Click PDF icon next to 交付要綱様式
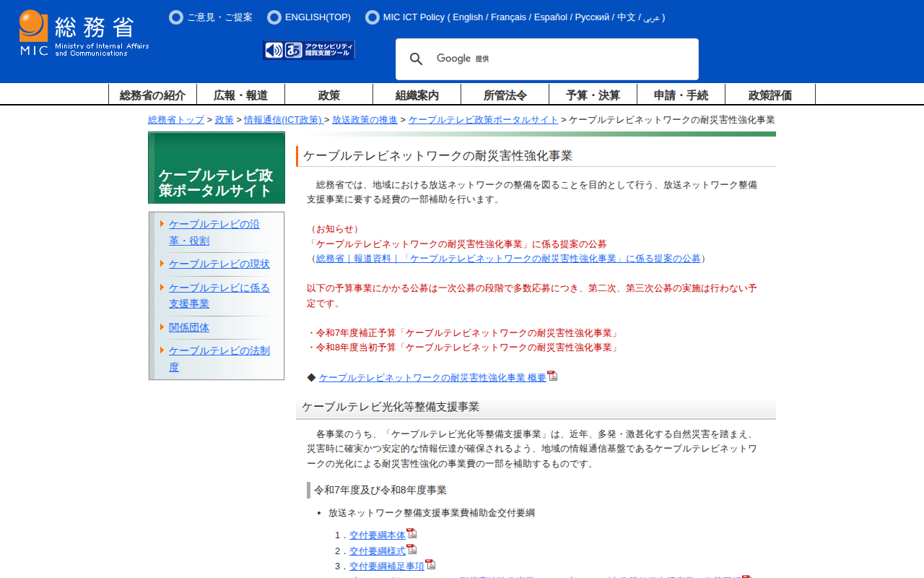924x578 pixels. tap(411, 549)
